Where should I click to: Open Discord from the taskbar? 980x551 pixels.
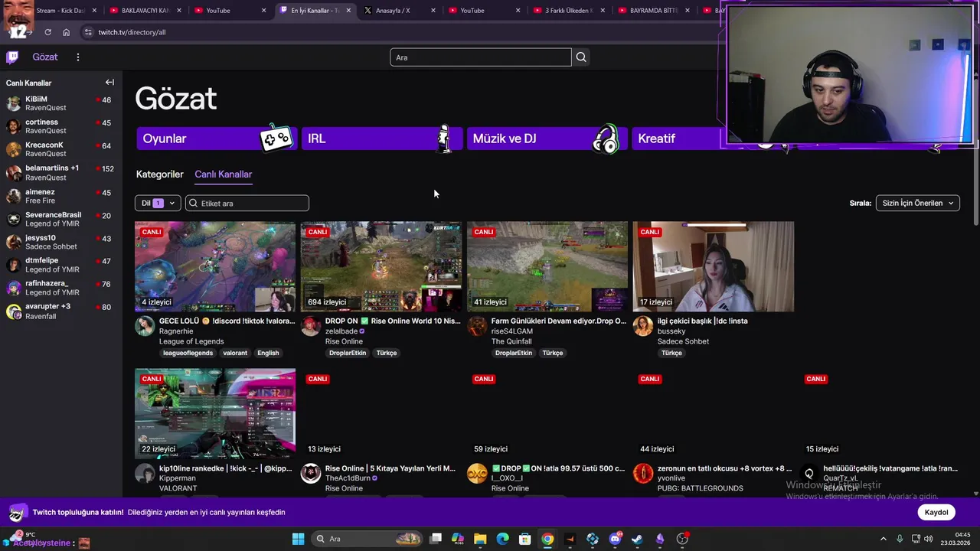point(615,539)
